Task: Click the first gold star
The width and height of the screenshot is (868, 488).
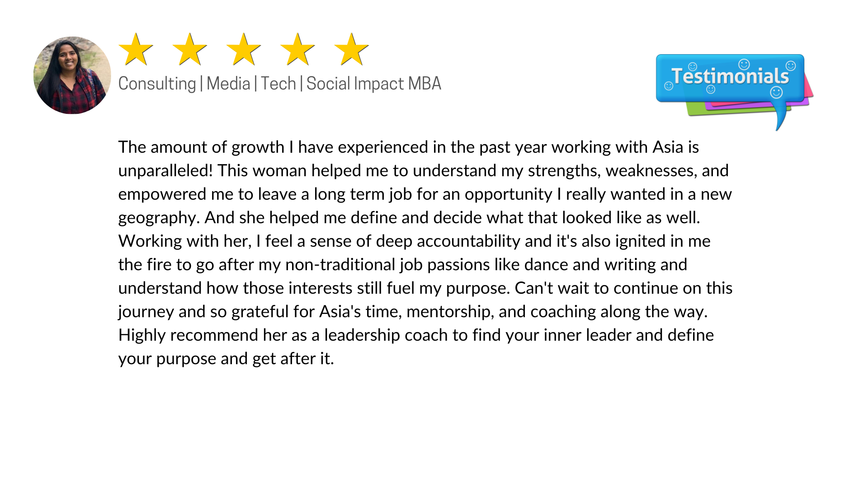Action: [x=136, y=50]
